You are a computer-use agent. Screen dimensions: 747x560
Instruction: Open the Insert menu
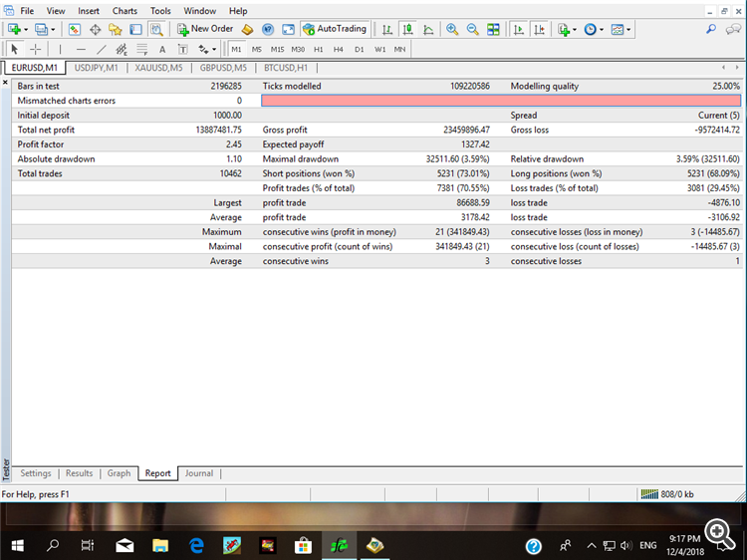tap(89, 11)
